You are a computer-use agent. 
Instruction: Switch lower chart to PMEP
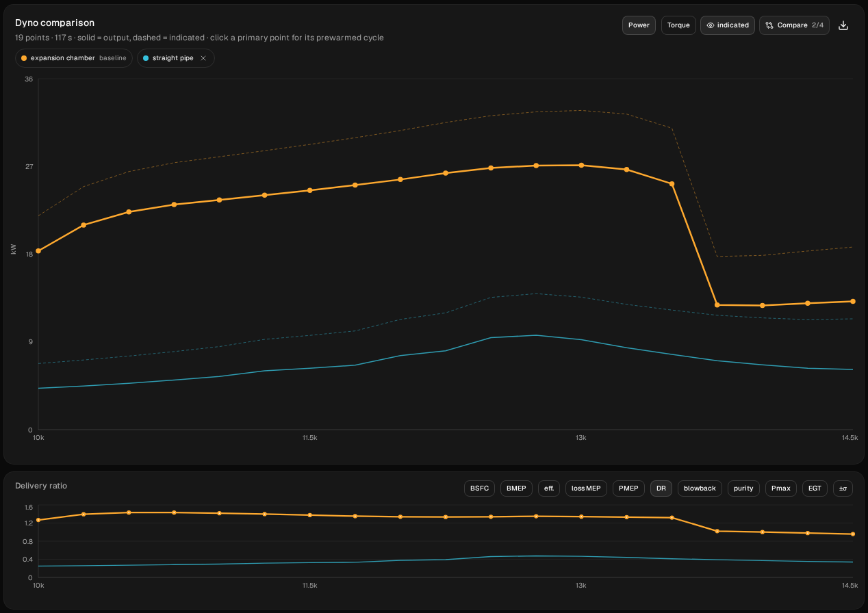click(x=628, y=488)
